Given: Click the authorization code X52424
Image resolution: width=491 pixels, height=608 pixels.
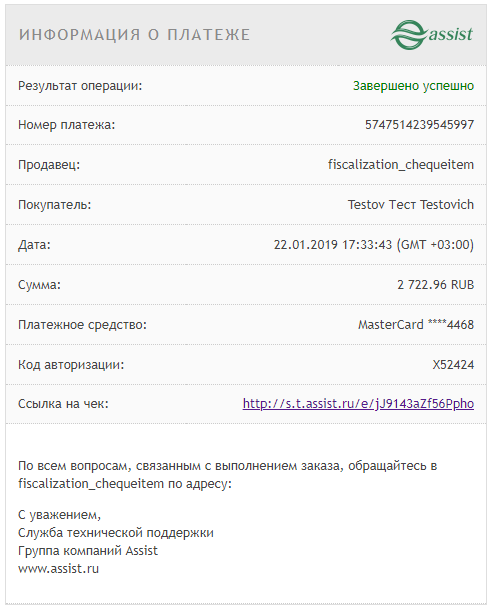Looking at the screenshot, I should pos(453,364).
